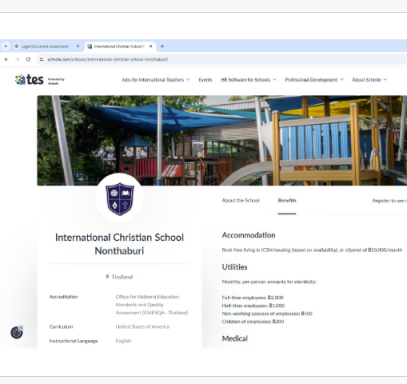
Task: Switch to About the School tab
Action: coord(241,200)
